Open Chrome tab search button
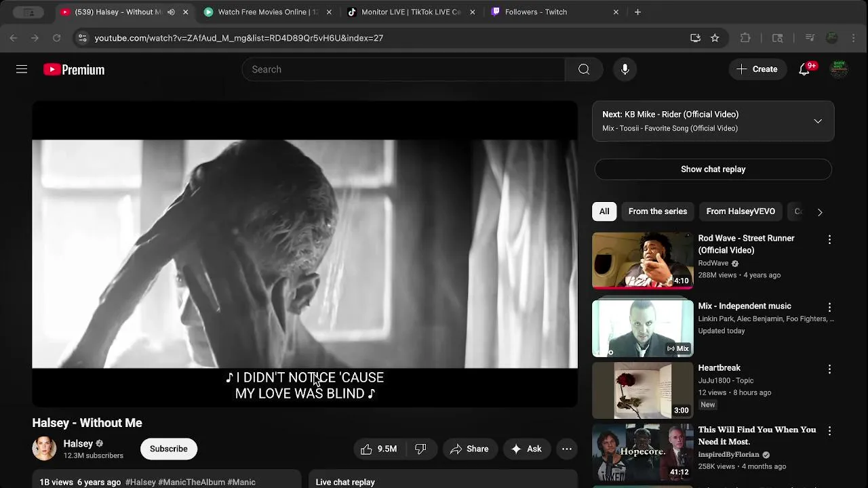 point(28,12)
